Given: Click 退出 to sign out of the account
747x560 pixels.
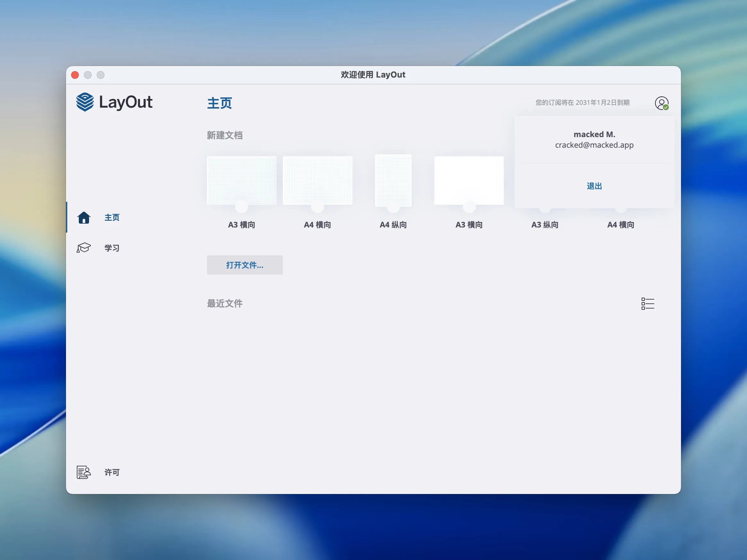Looking at the screenshot, I should pos(594,186).
